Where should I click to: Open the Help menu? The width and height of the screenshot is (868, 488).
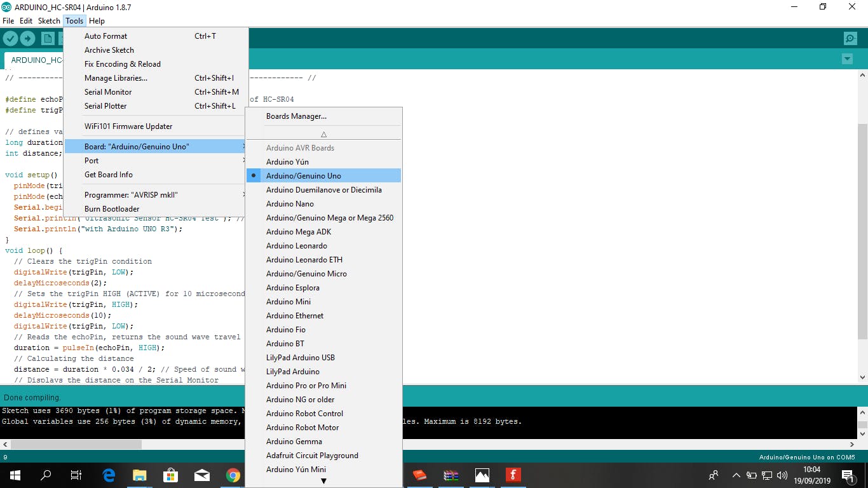click(97, 21)
